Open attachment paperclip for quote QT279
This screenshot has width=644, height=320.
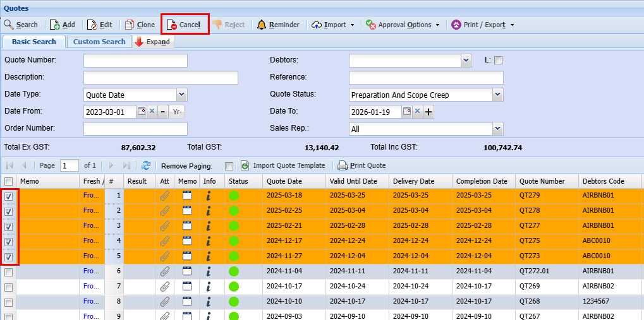click(x=164, y=196)
